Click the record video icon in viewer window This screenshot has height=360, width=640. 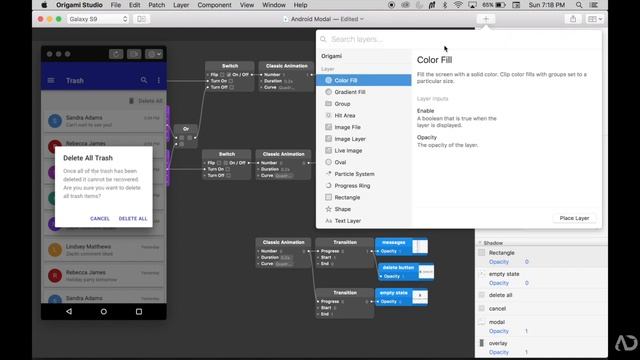pos(134,54)
